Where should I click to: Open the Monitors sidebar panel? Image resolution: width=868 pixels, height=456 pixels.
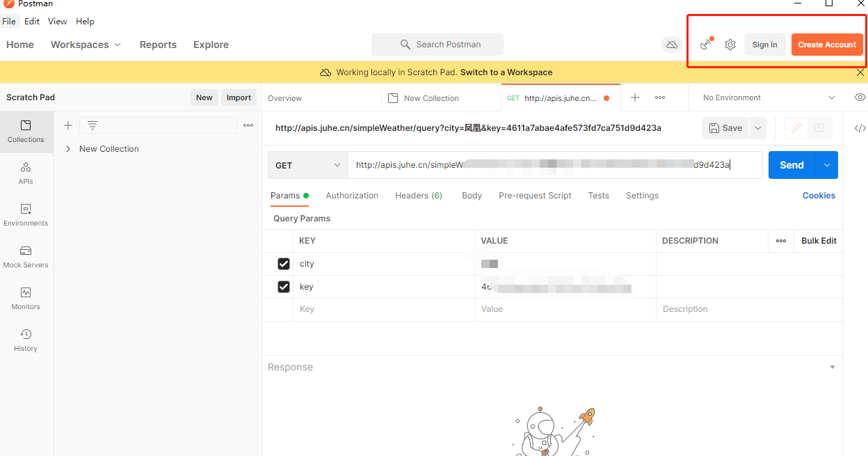pos(26,299)
